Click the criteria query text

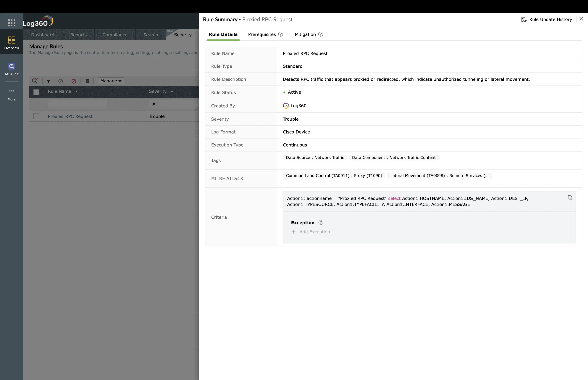408,201
